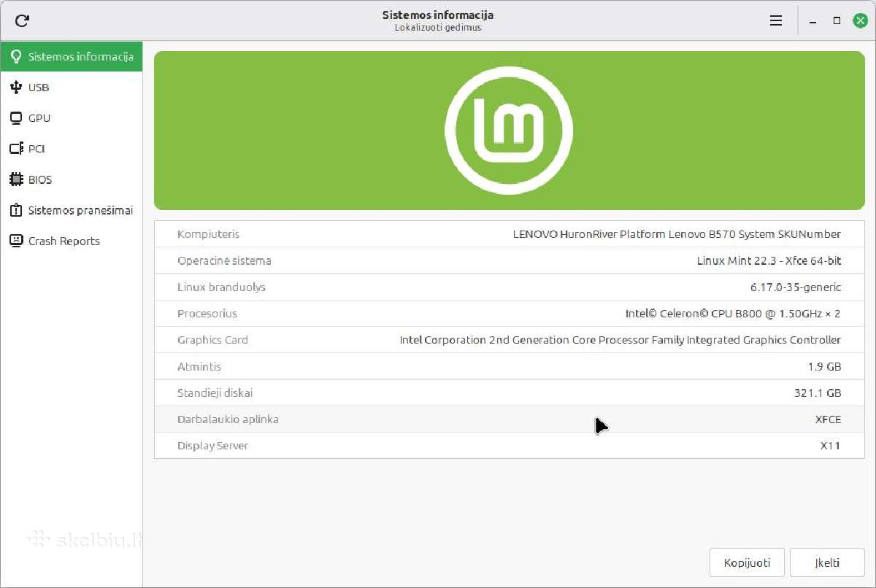The image size is (876, 588).
Task: Click the Įkelti button
Action: click(x=827, y=562)
